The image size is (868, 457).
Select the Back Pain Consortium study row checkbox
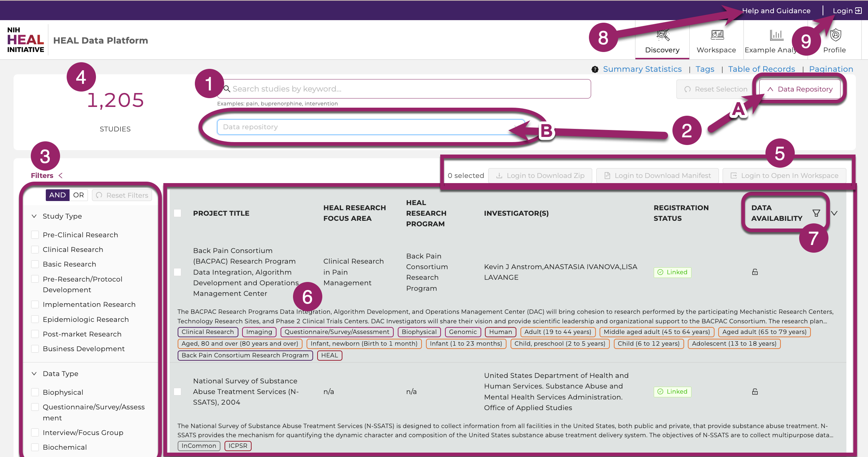click(x=178, y=272)
